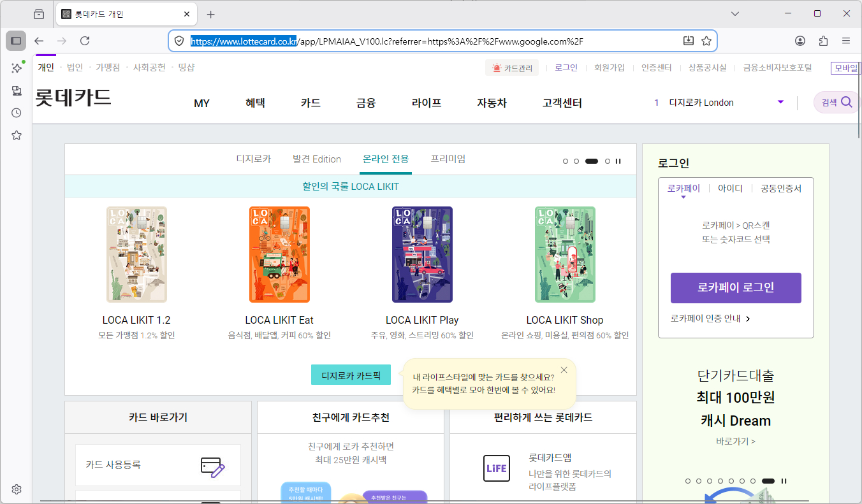Switch to the 발견 Edition tab
The width and height of the screenshot is (862, 504).
[317, 159]
